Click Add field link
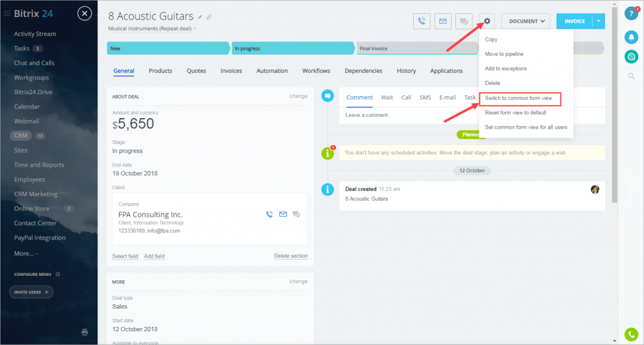The image size is (644, 345). pyautogui.click(x=154, y=256)
